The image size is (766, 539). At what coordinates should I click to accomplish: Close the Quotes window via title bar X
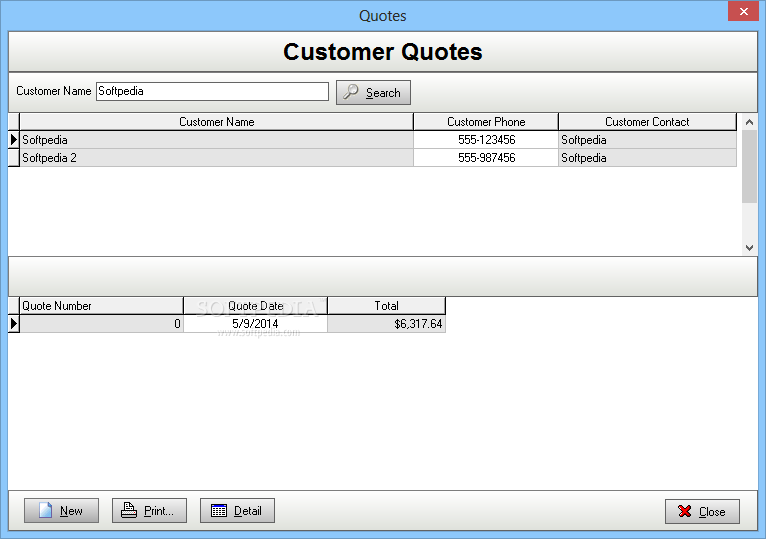744,11
